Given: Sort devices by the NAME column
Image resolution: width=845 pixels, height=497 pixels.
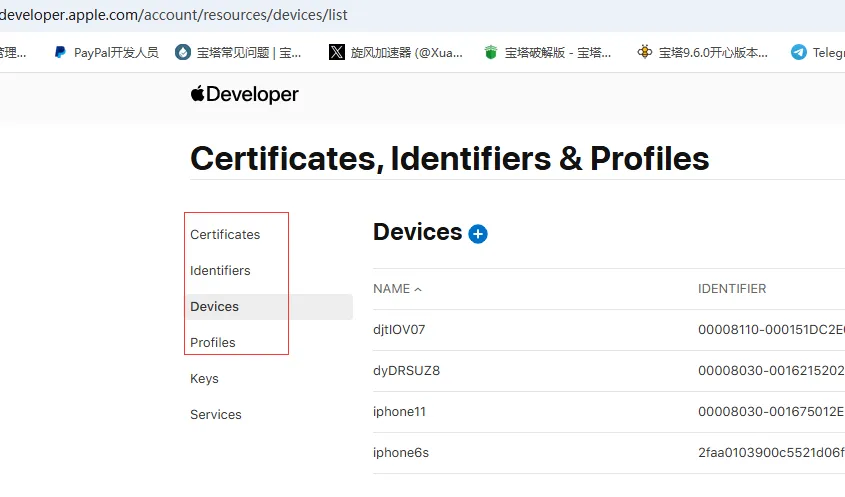Looking at the screenshot, I should pyautogui.click(x=397, y=289).
